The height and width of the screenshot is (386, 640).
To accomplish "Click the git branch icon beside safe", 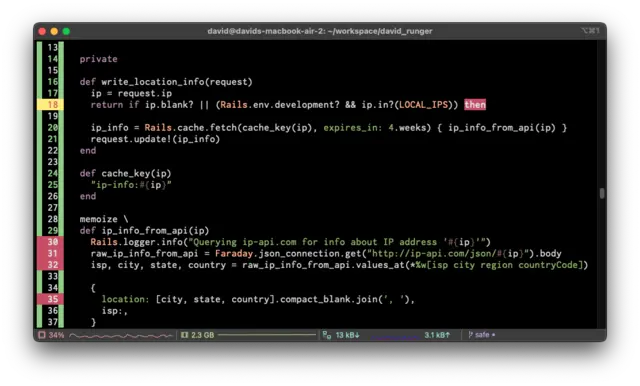I will coord(470,335).
